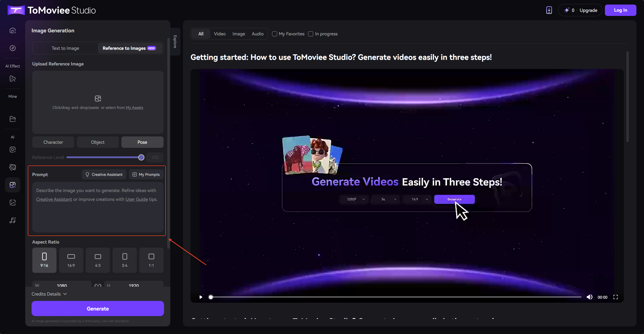Click Creative Assistant link in prompt placeholder
The image size is (644, 334).
(x=54, y=199)
